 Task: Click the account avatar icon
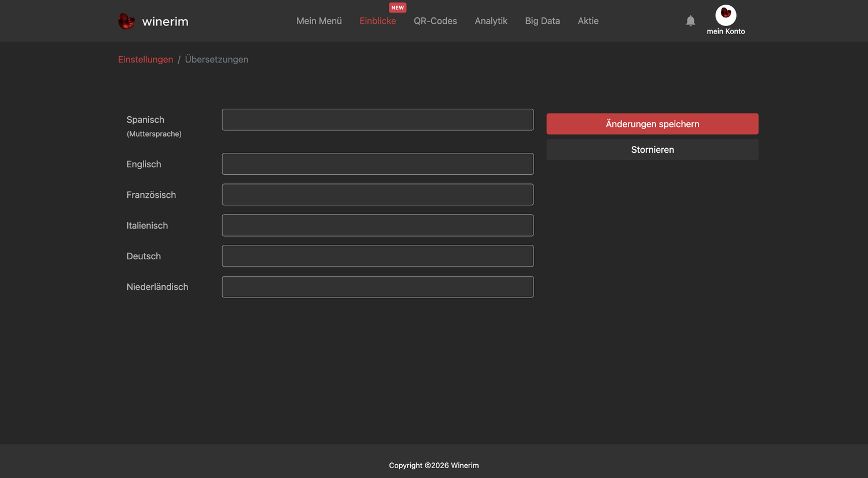click(x=726, y=15)
